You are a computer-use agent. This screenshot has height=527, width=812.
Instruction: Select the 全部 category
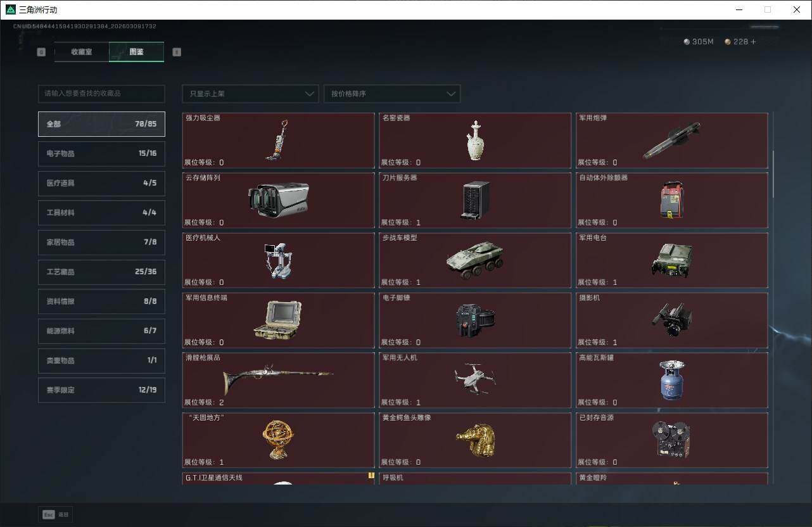point(101,124)
